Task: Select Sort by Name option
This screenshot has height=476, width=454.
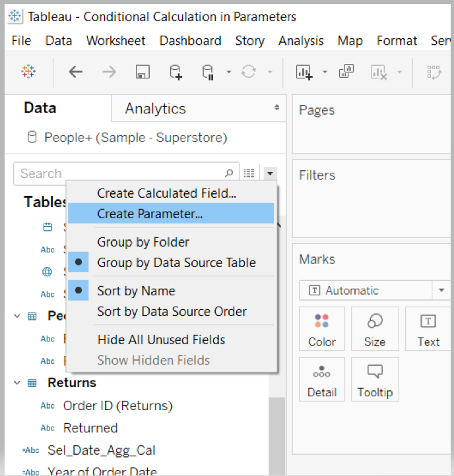Action: [x=171, y=291]
